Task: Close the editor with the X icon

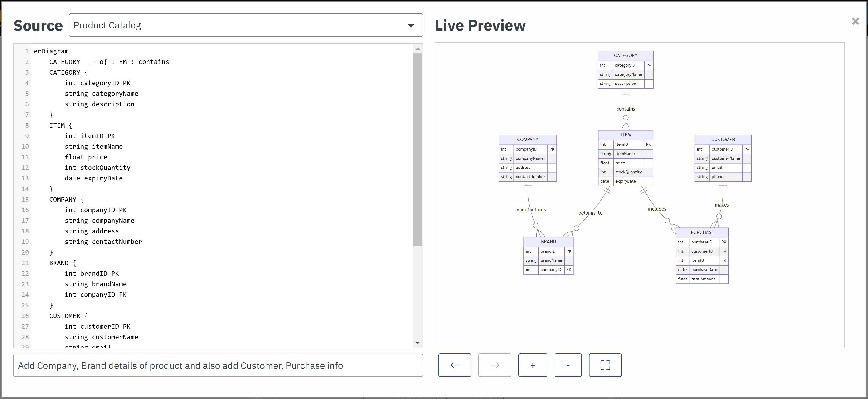Action: (x=856, y=21)
